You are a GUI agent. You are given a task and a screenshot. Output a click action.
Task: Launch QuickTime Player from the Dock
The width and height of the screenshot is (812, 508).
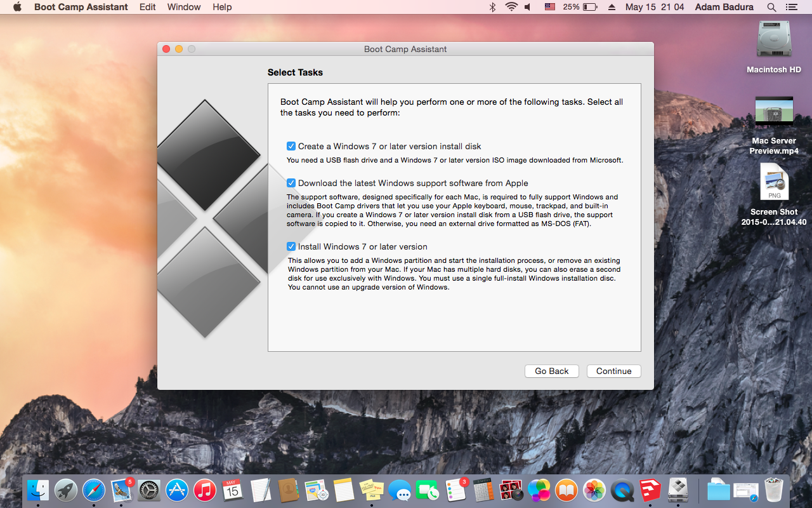point(622,490)
